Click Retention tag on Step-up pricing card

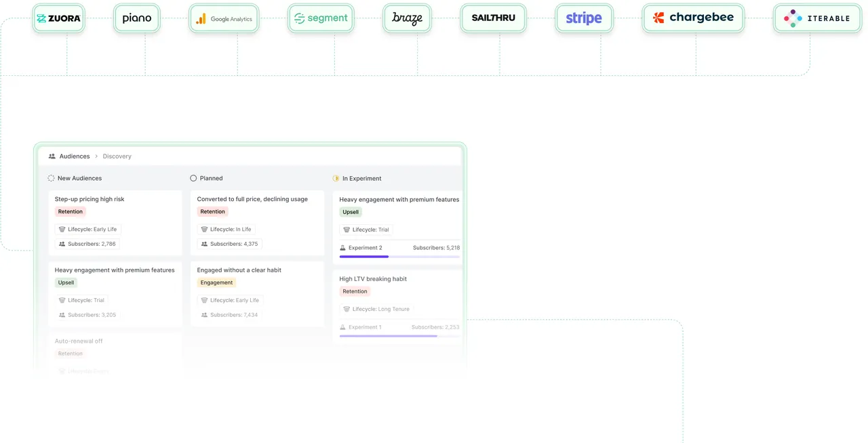pyautogui.click(x=71, y=212)
